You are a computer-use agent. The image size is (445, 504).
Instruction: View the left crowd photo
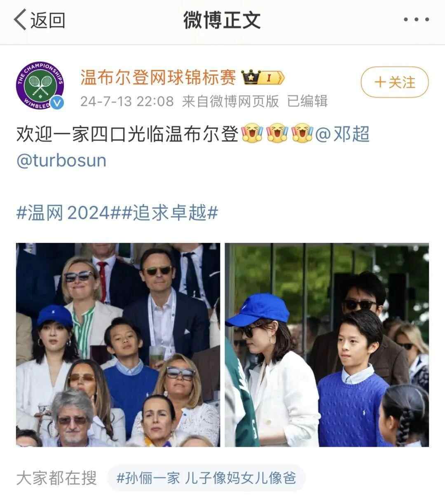click(118, 345)
